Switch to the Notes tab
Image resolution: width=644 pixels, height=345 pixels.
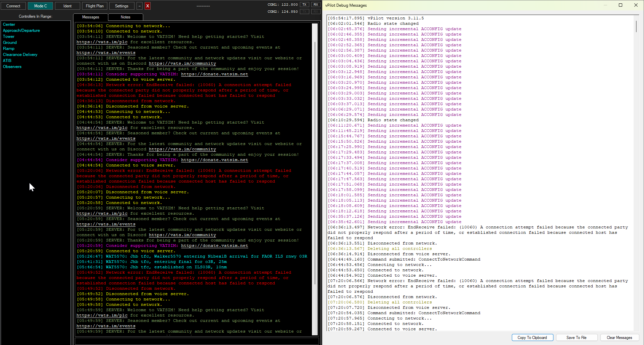click(x=125, y=17)
